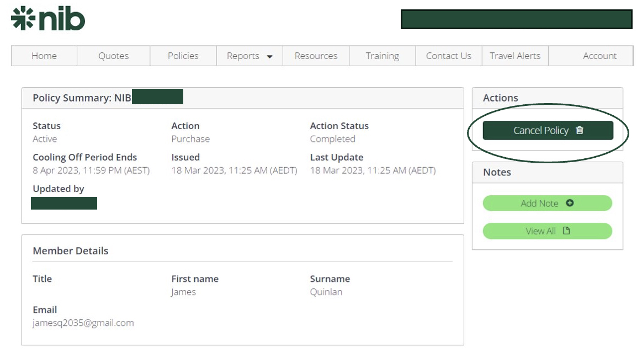Click the Notes panel heading
Viewport: 637px width, 364px height.
(497, 172)
